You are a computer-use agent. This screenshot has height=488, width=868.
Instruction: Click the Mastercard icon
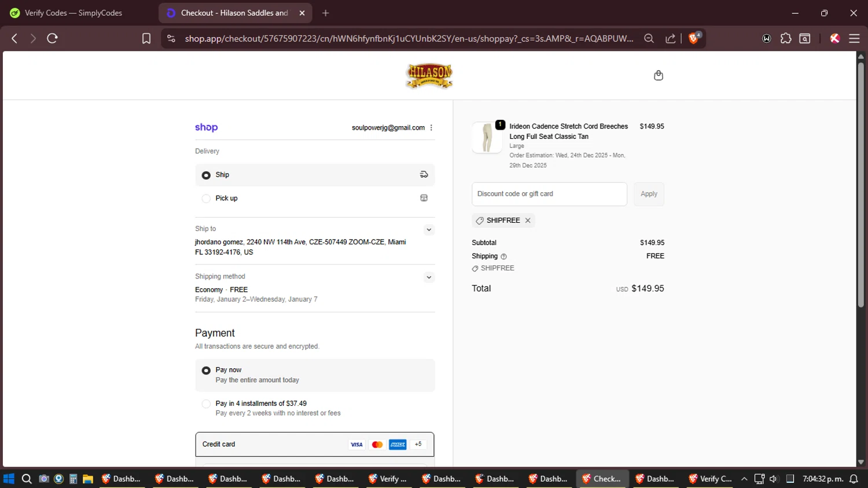pos(377,445)
